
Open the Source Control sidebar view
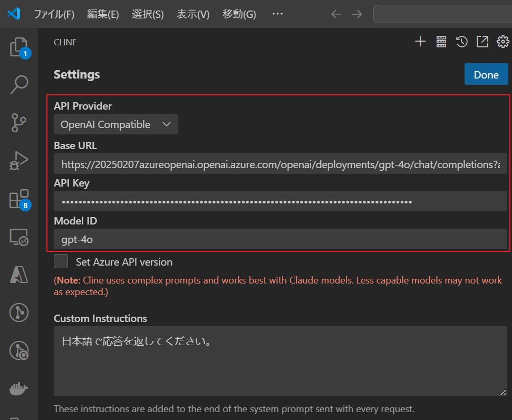coord(17,122)
